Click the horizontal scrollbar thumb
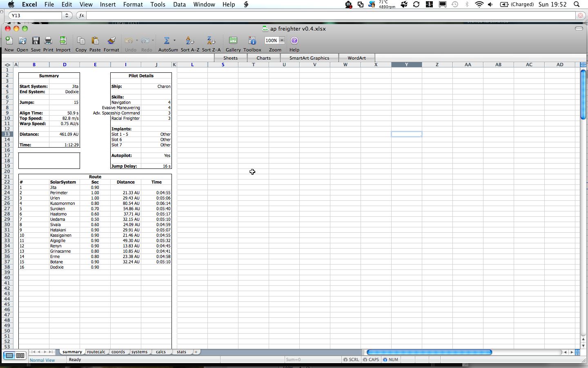This screenshot has width=588, height=368. point(429,352)
